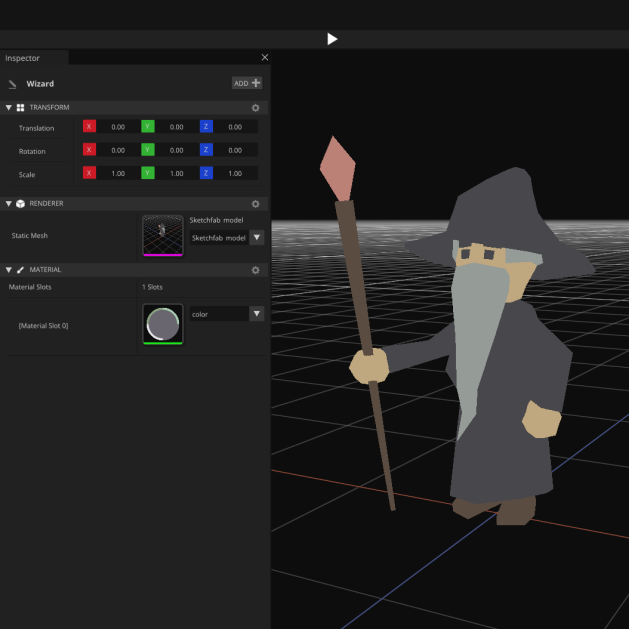This screenshot has width=629, height=629.
Task: Click the RENDERER cube icon
Action: 21,203
